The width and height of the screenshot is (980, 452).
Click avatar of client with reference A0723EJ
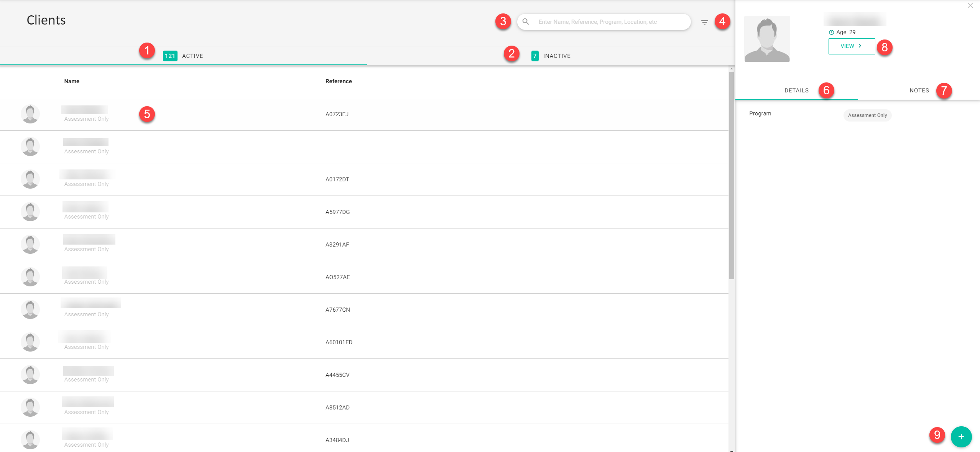[x=30, y=114]
